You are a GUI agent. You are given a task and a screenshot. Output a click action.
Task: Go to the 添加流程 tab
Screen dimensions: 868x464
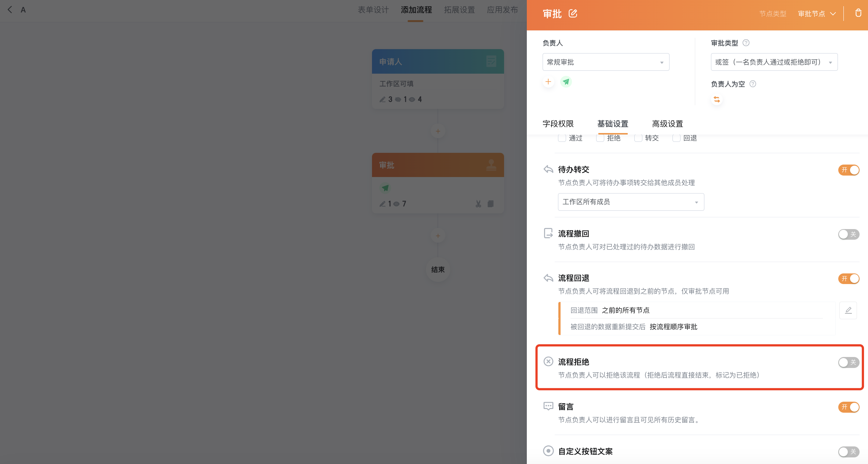click(416, 10)
